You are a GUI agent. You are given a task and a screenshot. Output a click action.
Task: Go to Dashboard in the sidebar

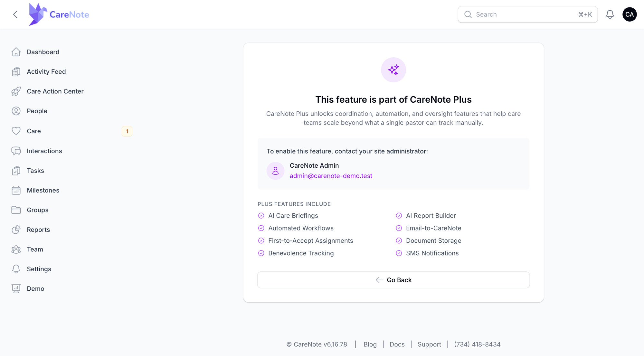point(43,52)
